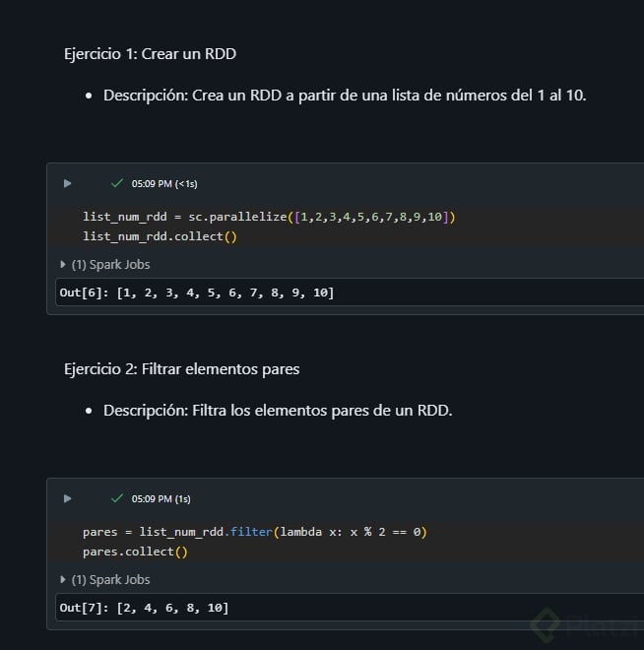
Task: Run the cell containing the filter lambda
Action: (67, 498)
